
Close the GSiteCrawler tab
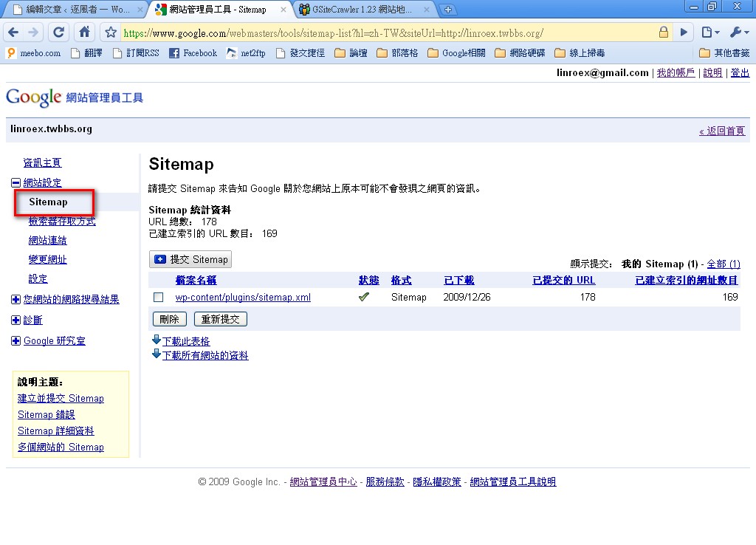[427, 9]
